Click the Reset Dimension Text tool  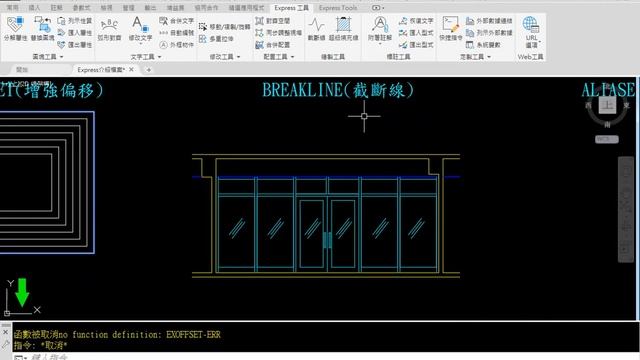point(416,20)
